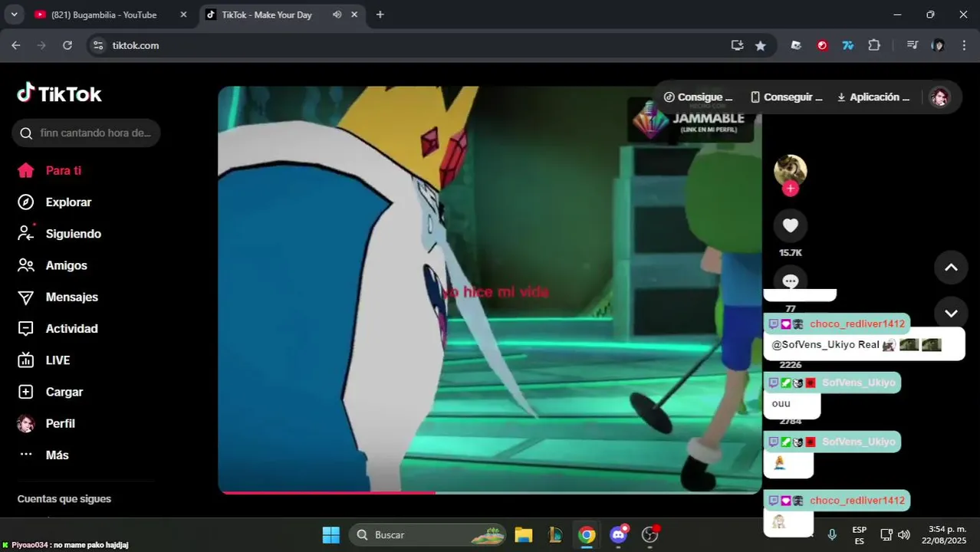Click the taskbar Buscar search box
This screenshot has height=552, width=980.
pyautogui.click(x=427, y=534)
